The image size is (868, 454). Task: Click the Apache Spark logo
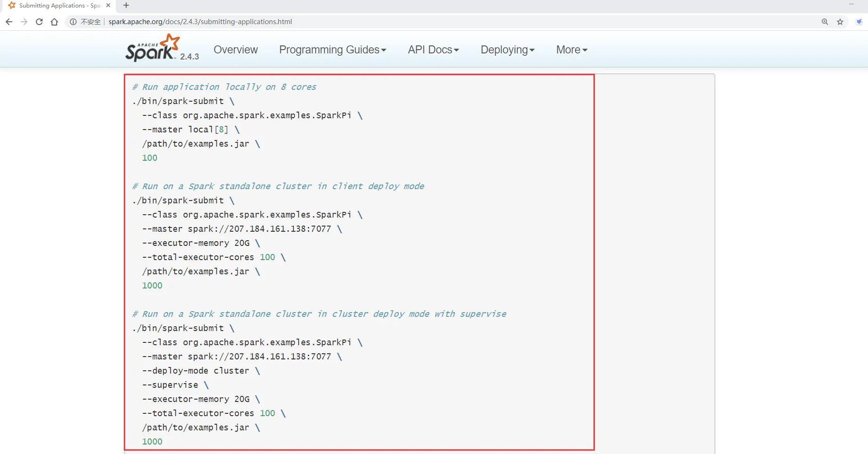(x=153, y=48)
